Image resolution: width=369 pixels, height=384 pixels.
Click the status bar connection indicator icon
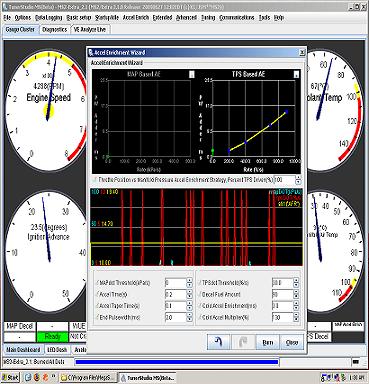click(x=356, y=362)
